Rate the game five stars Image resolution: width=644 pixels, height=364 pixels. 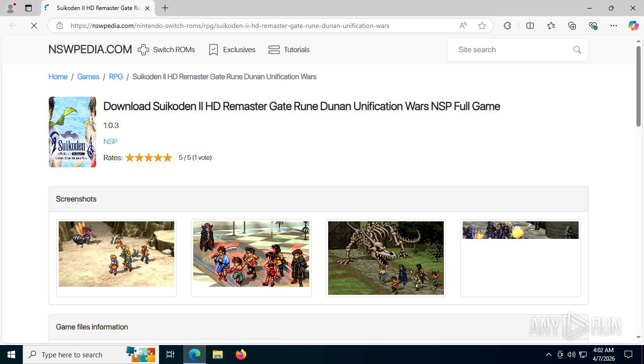pyautogui.click(x=168, y=158)
